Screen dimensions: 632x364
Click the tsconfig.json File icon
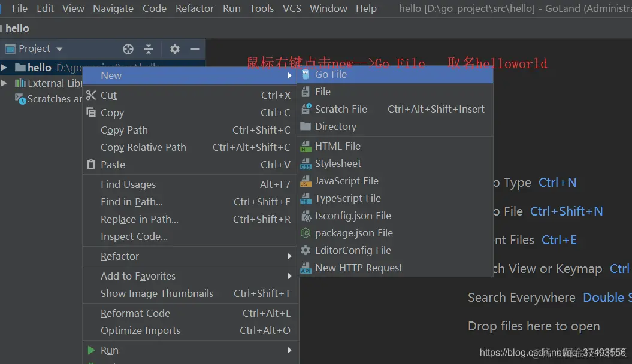pos(306,216)
